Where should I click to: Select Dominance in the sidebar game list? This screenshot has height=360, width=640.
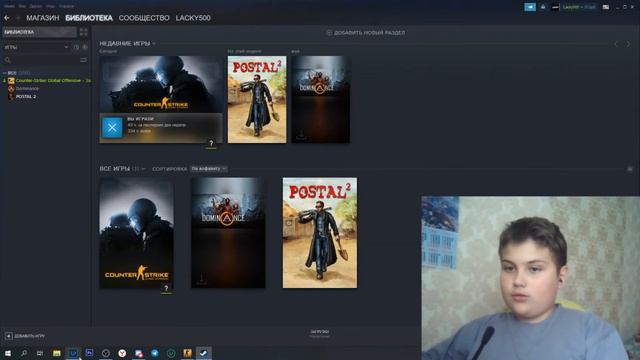pos(27,89)
